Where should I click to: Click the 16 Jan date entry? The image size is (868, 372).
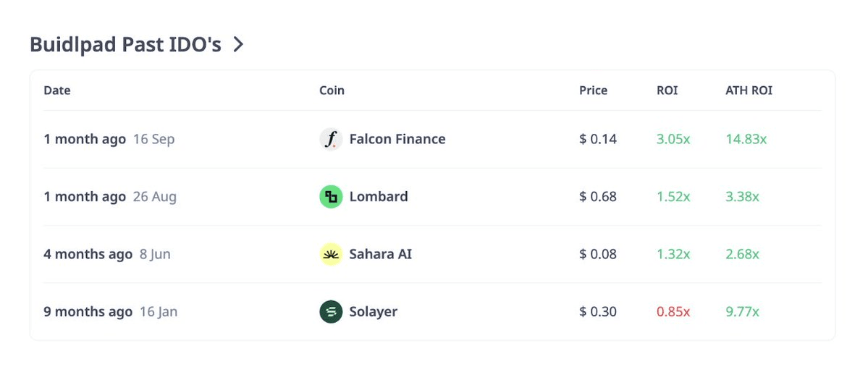pyautogui.click(x=159, y=312)
